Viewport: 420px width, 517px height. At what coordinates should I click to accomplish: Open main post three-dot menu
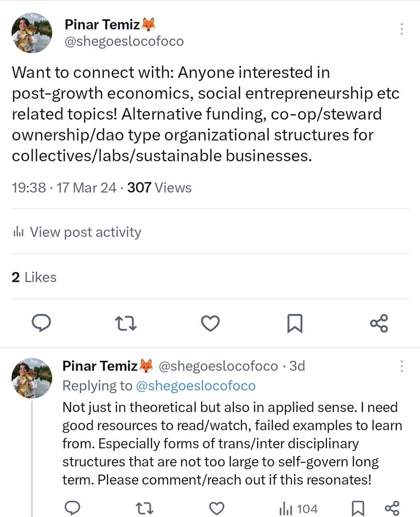coord(401,29)
